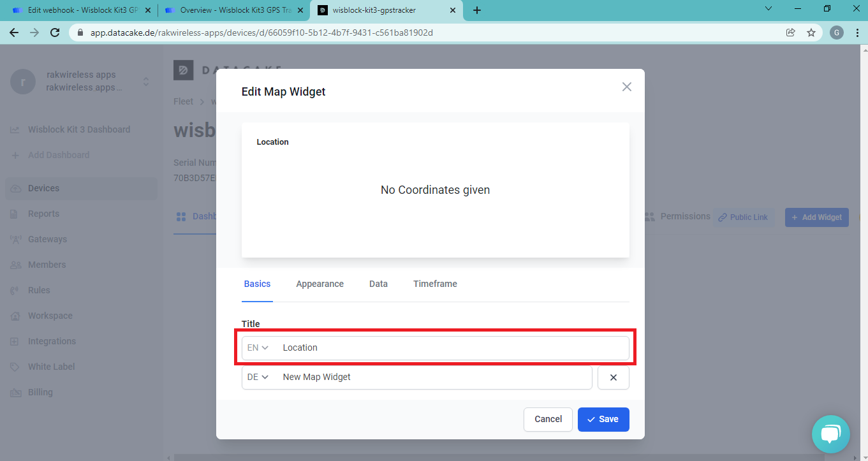Switch to the Data tab

coord(378,284)
